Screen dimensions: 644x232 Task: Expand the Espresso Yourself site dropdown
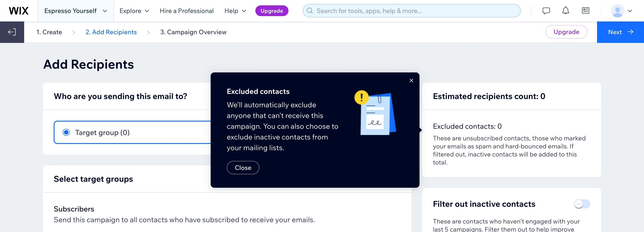pyautogui.click(x=76, y=11)
